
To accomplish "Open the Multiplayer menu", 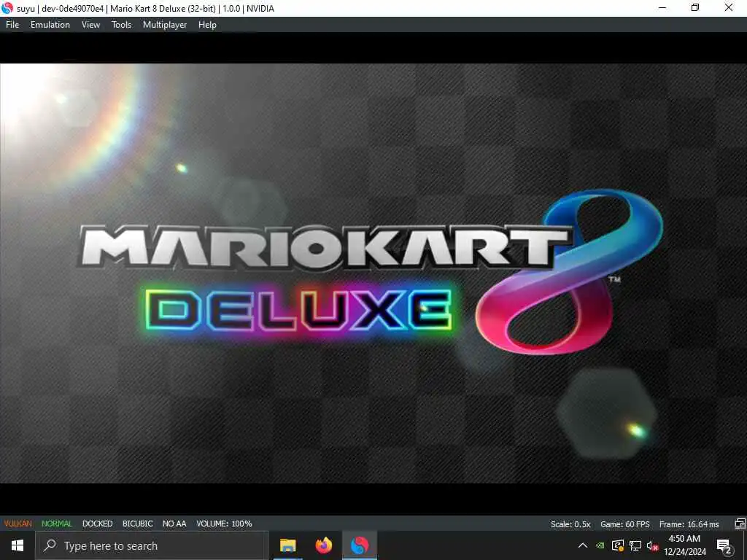I will tap(165, 25).
